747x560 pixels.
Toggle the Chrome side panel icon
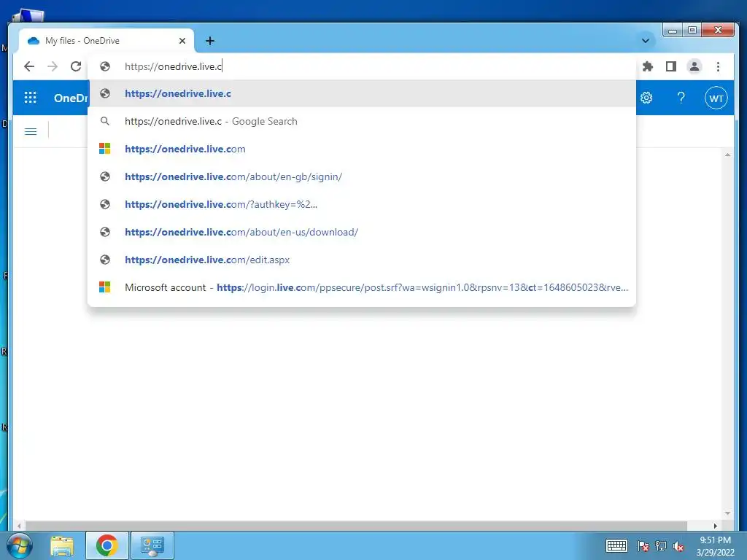pyautogui.click(x=671, y=66)
